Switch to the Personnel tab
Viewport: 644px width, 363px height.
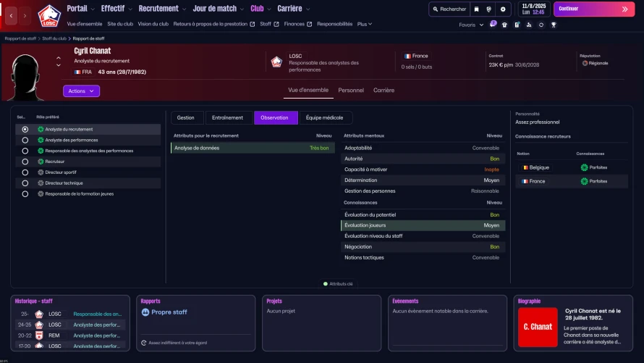click(x=351, y=90)
